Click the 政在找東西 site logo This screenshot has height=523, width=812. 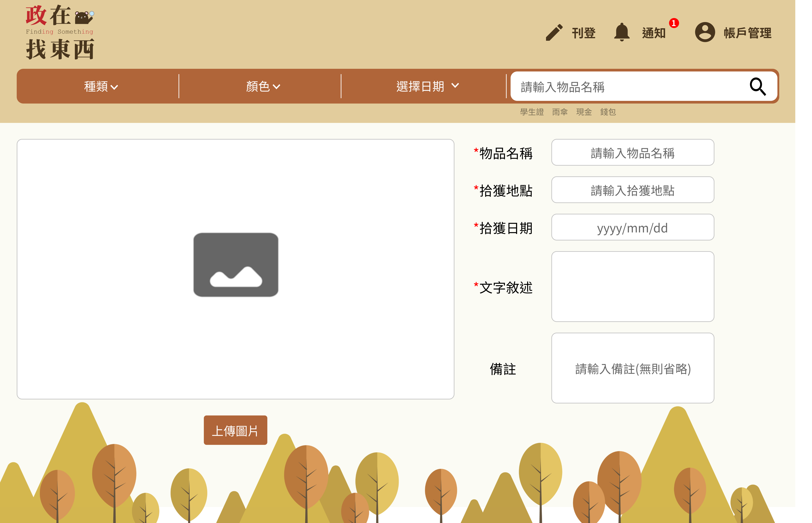(x=60, y=33)
